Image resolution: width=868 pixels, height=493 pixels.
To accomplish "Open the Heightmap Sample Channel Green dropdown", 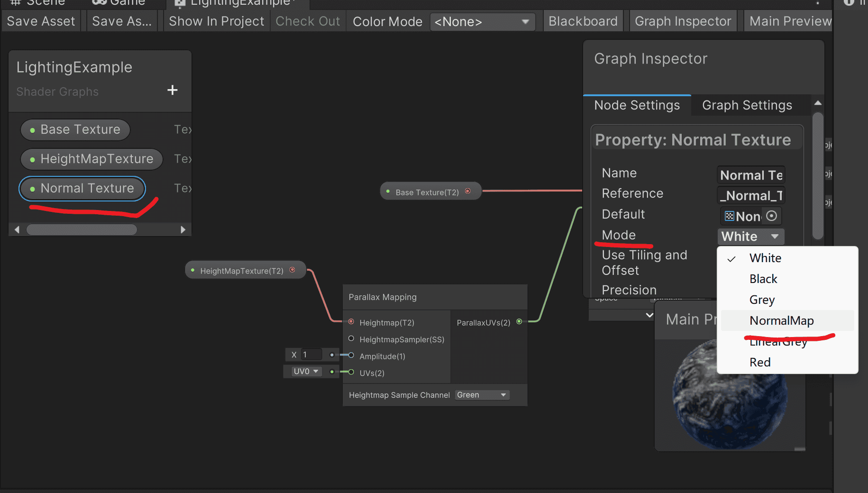I will [x=482, y=395].
